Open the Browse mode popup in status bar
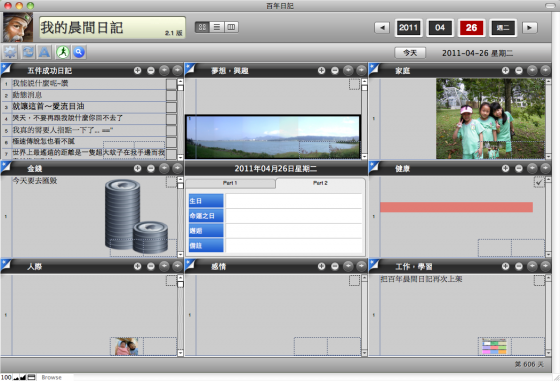 tap(51, 377)
